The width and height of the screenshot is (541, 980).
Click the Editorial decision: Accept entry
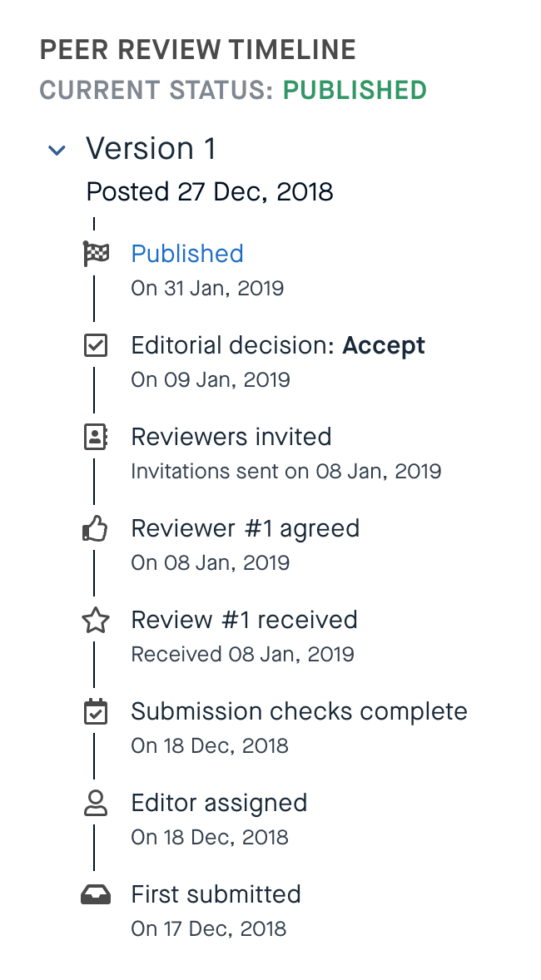[x=278, y=345]
